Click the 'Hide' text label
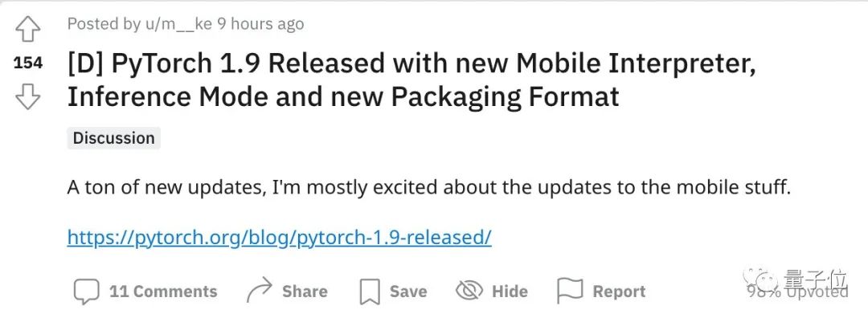868x318 pixels. (x=510, y=291)
